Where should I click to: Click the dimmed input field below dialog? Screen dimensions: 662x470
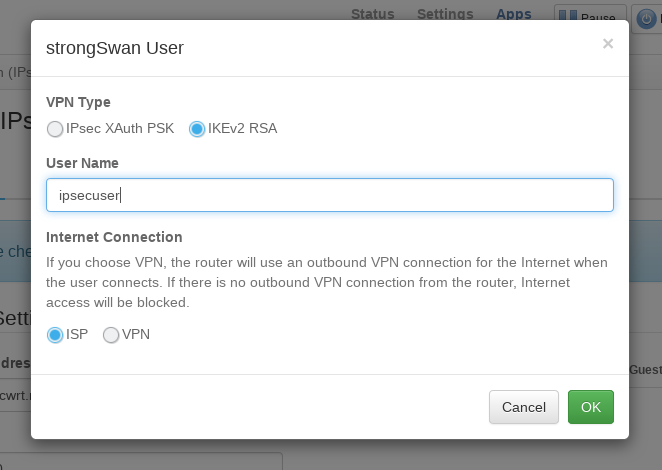pyautogui.click(x=150, y=460)
